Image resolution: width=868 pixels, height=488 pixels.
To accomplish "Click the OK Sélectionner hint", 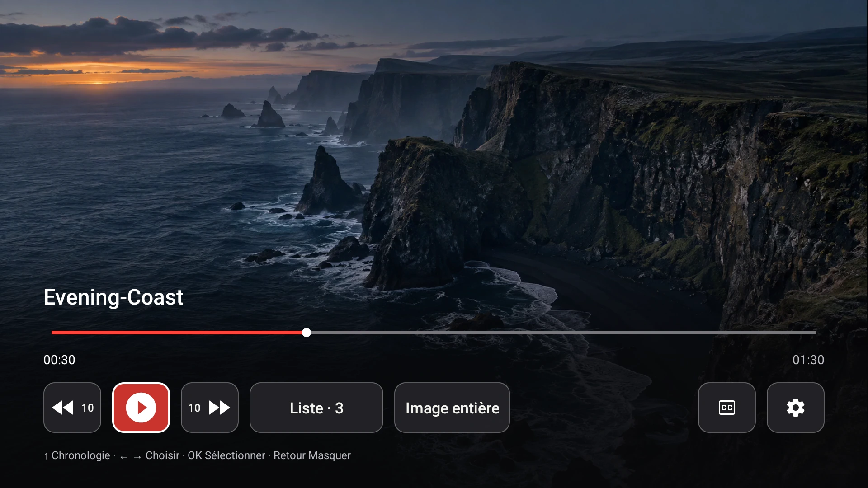I will (x=226, y=455).
